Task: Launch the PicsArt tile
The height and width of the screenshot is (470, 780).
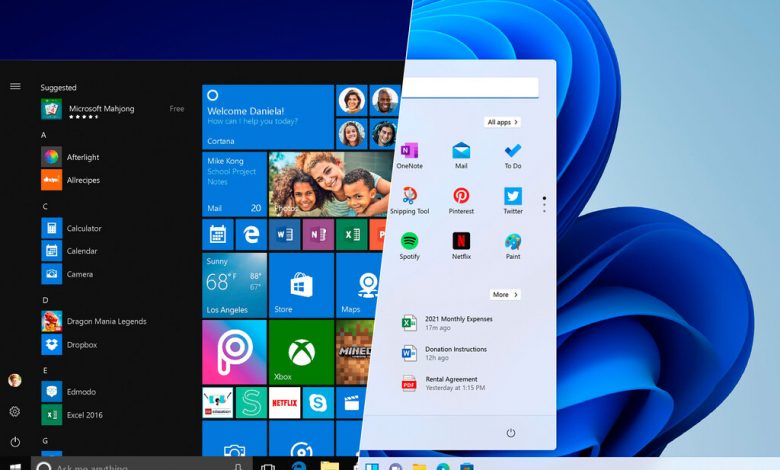Action: [234, 352]
